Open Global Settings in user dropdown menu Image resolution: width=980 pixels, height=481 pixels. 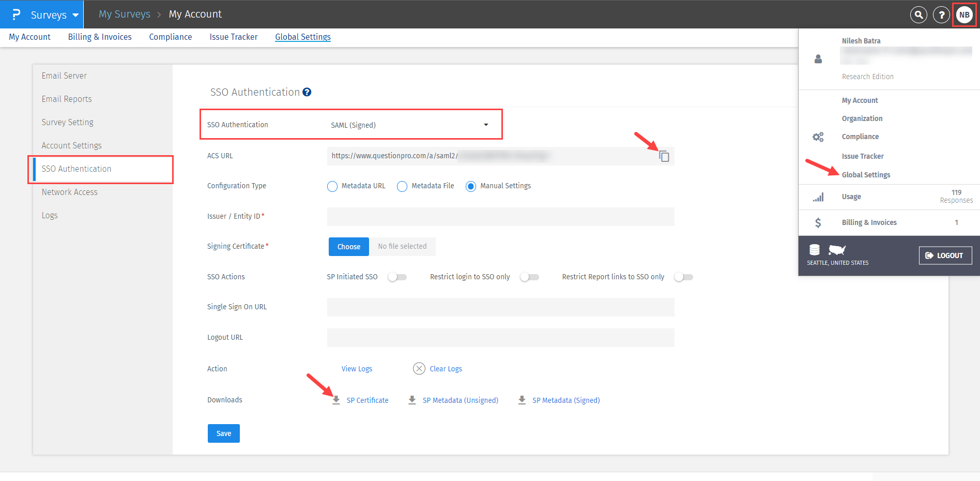pyautogui.click(x=866, y=175)
